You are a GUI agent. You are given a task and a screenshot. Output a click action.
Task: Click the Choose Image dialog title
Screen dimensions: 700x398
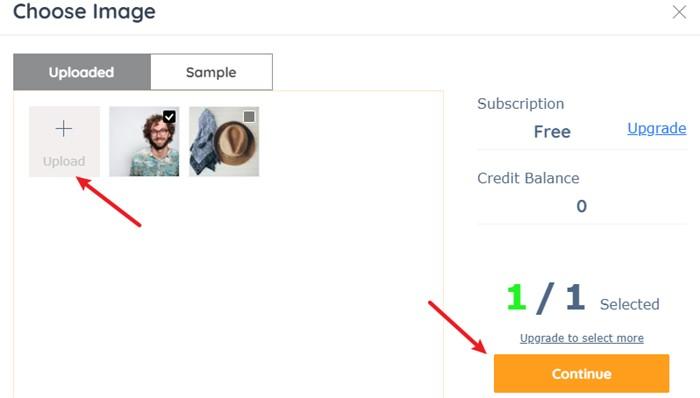pos(84,11)
